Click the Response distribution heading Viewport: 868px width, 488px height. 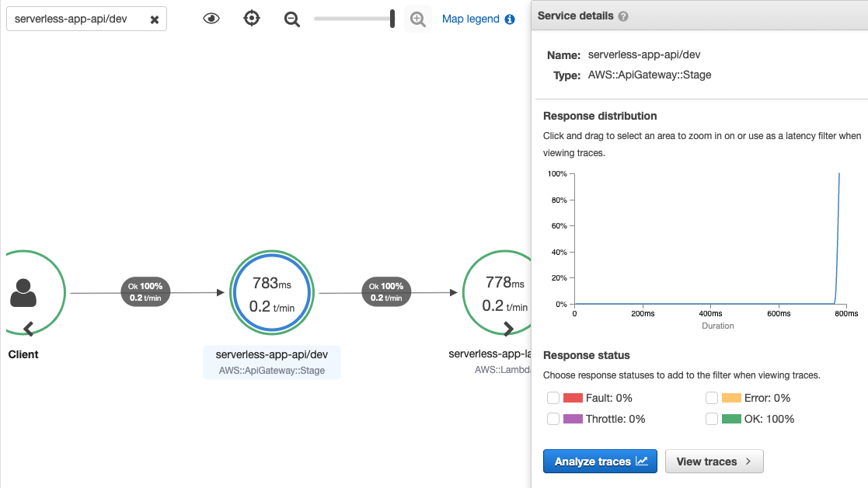pos(600,117)
